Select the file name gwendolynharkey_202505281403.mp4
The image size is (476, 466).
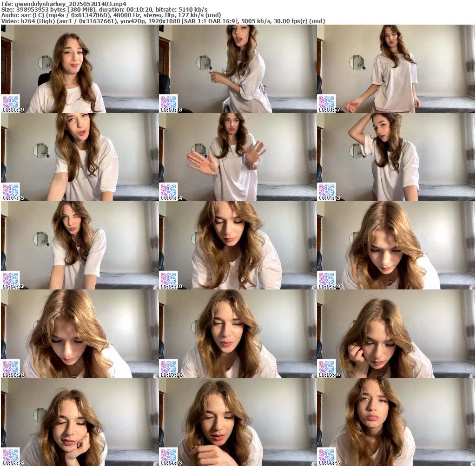[70, 4]
